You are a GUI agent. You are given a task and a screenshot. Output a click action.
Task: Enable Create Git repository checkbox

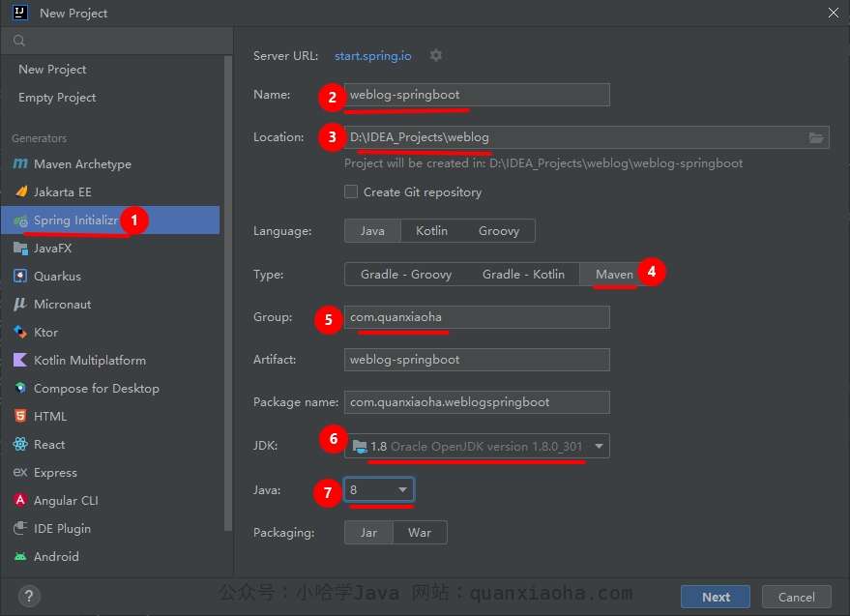coord(351,192)
